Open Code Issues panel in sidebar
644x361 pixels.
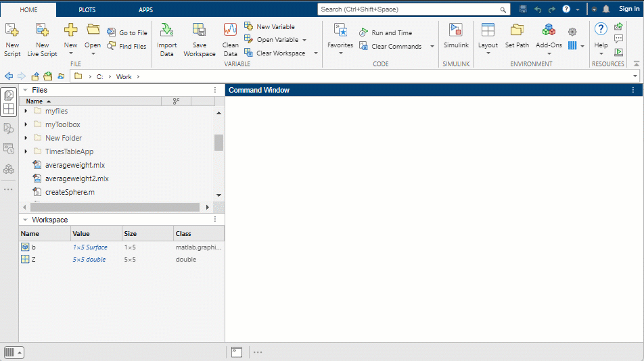pos(9,128)
